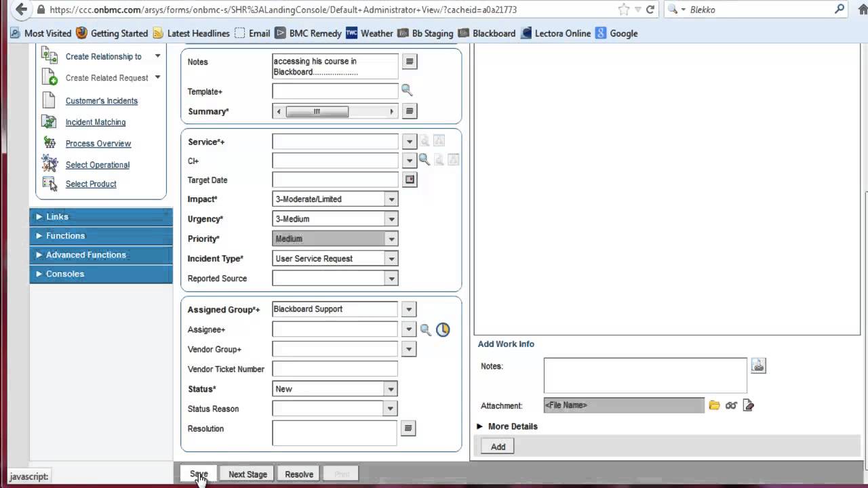Open Blackboard bookmark
Screen dimensions: 868x488
point(487,33)
